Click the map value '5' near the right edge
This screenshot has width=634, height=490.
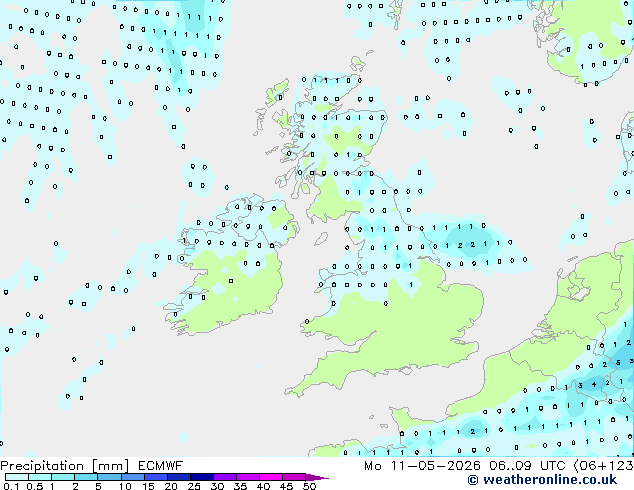pos(618,363)
